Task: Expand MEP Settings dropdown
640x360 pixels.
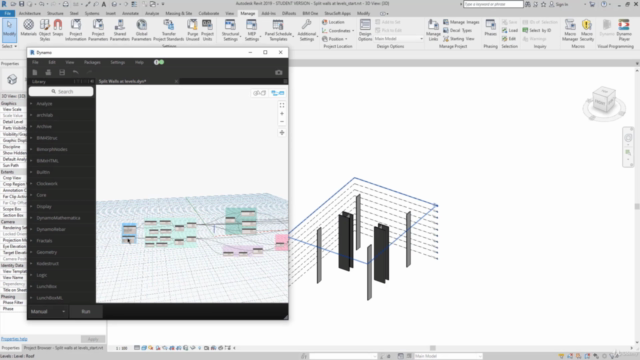Action: 252,37
